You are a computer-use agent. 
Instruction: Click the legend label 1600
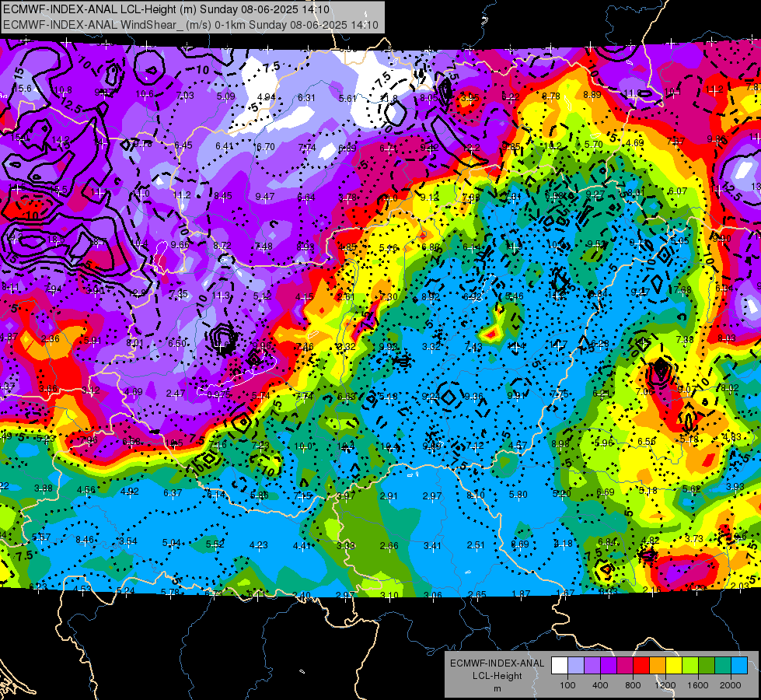coord(698,685)
